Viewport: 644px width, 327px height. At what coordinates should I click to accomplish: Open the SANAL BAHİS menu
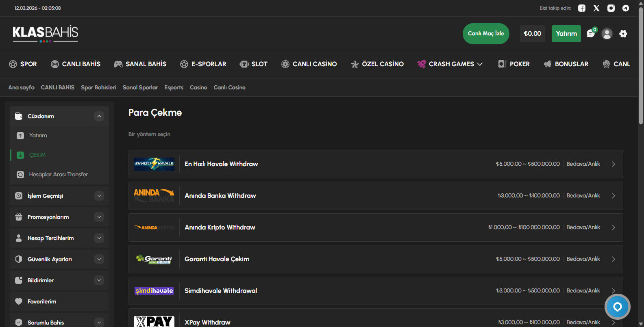click(140, 64)
